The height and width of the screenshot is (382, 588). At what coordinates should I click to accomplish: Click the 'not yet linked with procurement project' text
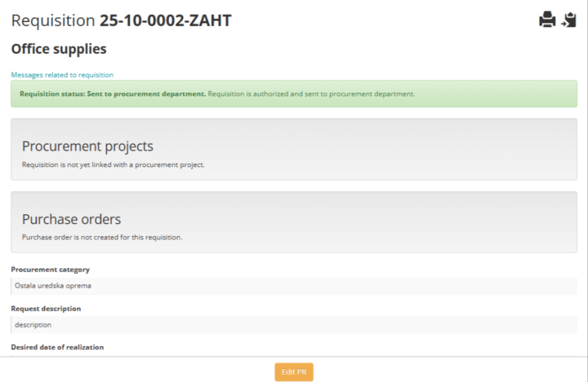point(113,165)
